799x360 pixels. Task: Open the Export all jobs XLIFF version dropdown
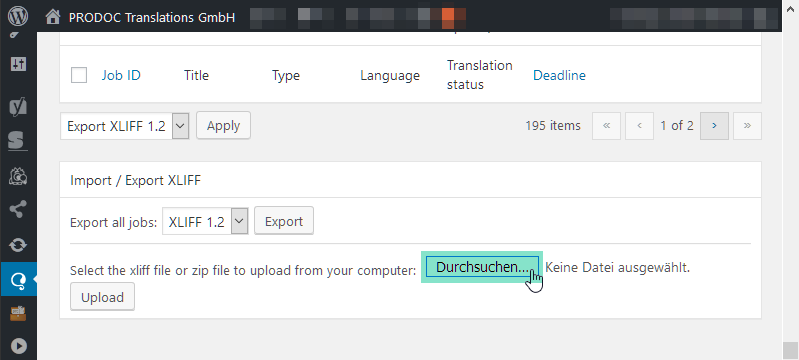pyautogui.click(x=205, y=221)
